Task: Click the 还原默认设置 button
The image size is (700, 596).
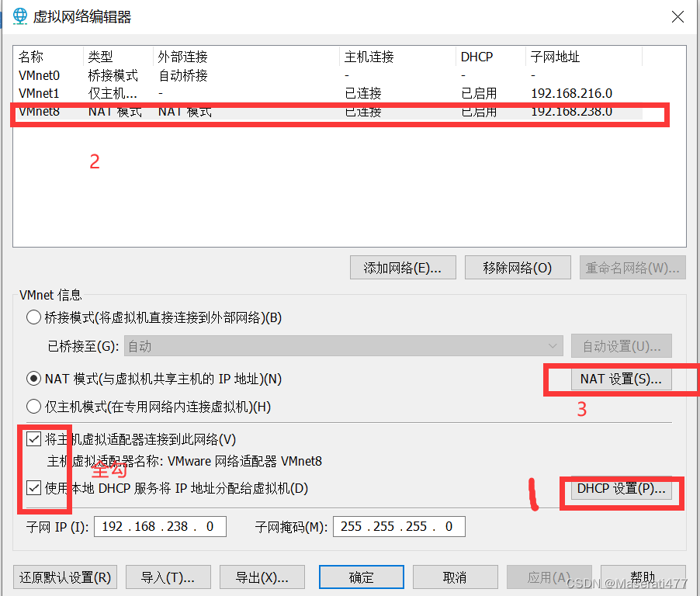Action: 64,577
